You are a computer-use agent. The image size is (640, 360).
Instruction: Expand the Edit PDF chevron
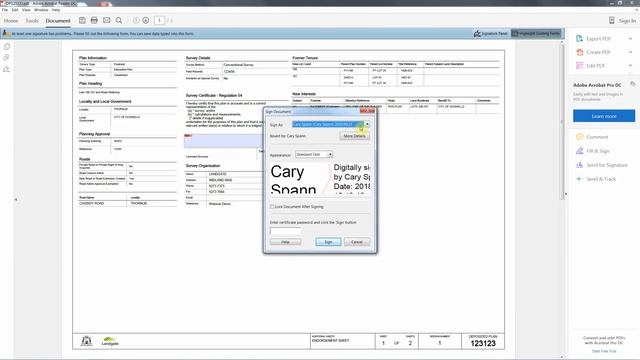pyautogui.click(x=631, y=66)
